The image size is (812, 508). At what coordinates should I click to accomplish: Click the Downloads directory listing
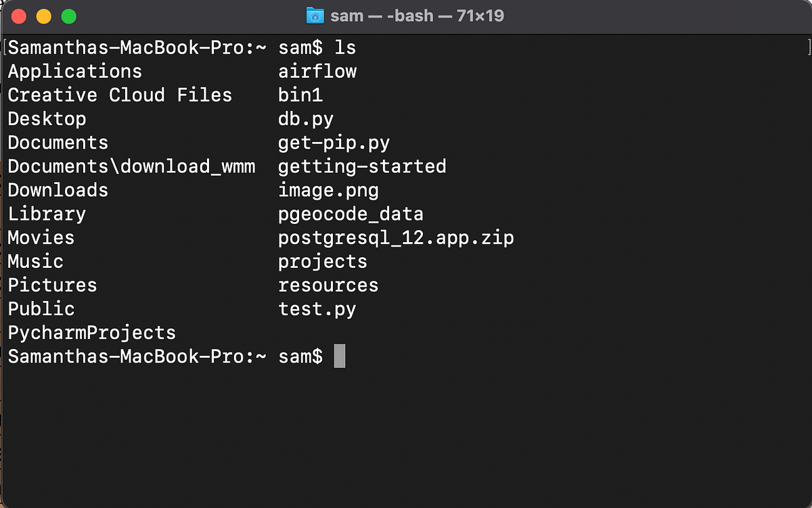click(x=58, y=190)
